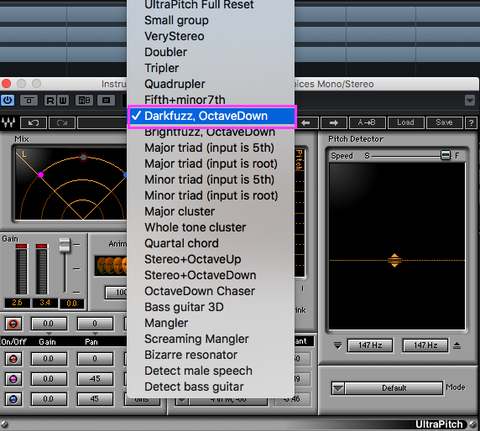Image resolution: width=480 pixels, height=431 pixels.
Task: Go to next preset with right arrow
Action: [x=333, y=123]
